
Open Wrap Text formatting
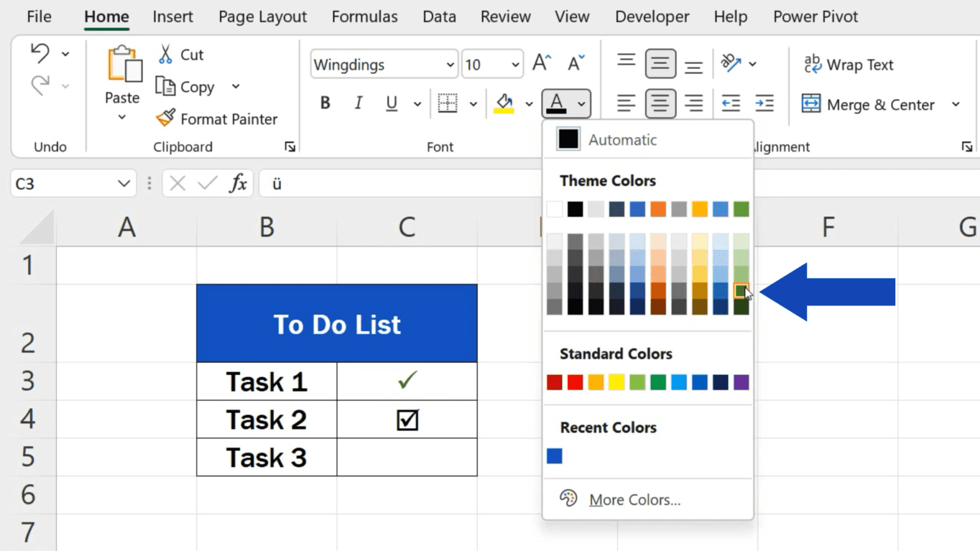pos(849,64)
